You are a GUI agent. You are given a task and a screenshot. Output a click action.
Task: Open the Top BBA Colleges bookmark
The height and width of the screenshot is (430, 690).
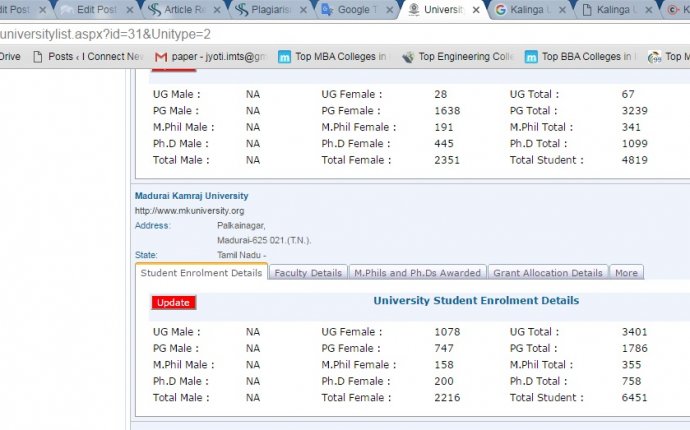[580, 57]
